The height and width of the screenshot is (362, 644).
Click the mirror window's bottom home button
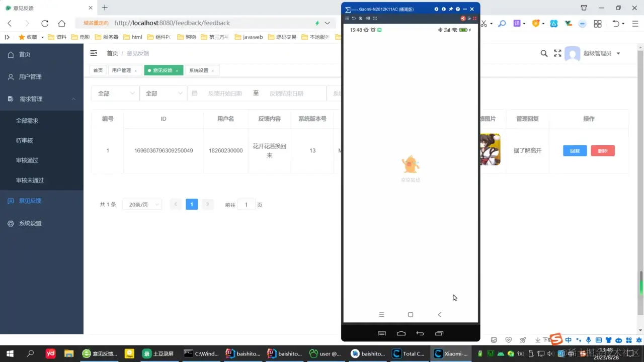401,333
